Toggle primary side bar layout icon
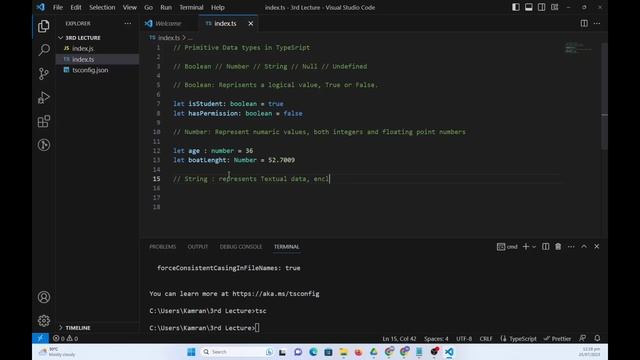This screenshot has height=360, width=640. [x=516, y=7]
